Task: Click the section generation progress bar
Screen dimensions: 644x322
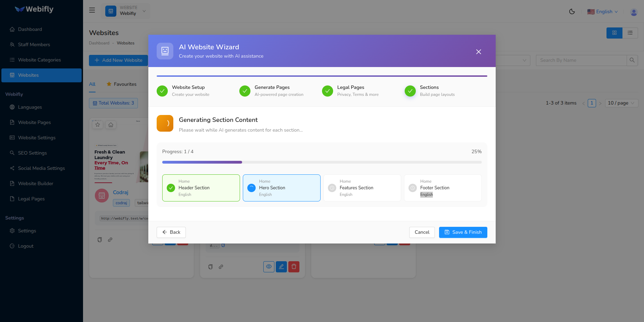Action: tap(322, 162)
